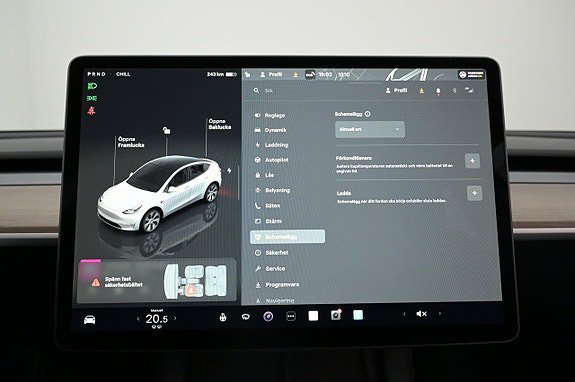This screenshot has height=382, width=575.
Task: Open the white square app in dock
Action: (313, 316)
